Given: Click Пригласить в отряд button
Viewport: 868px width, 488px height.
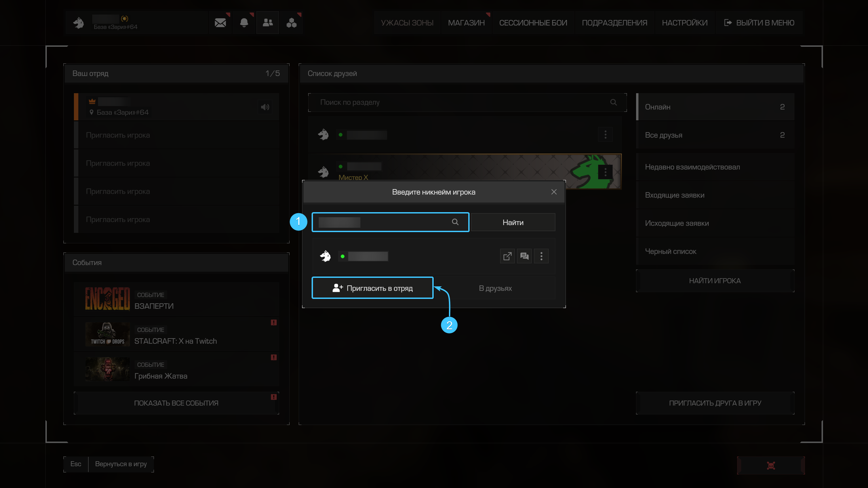Looking at the screenshot, I should [373, 288].
